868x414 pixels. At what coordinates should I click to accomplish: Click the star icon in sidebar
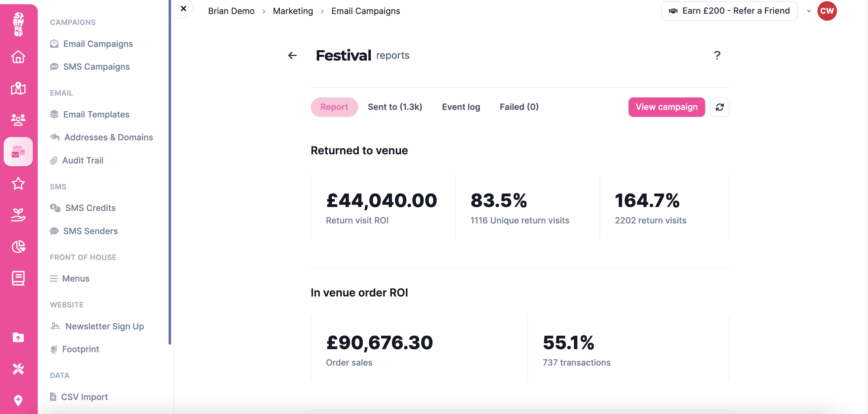(x=18, y=183)
